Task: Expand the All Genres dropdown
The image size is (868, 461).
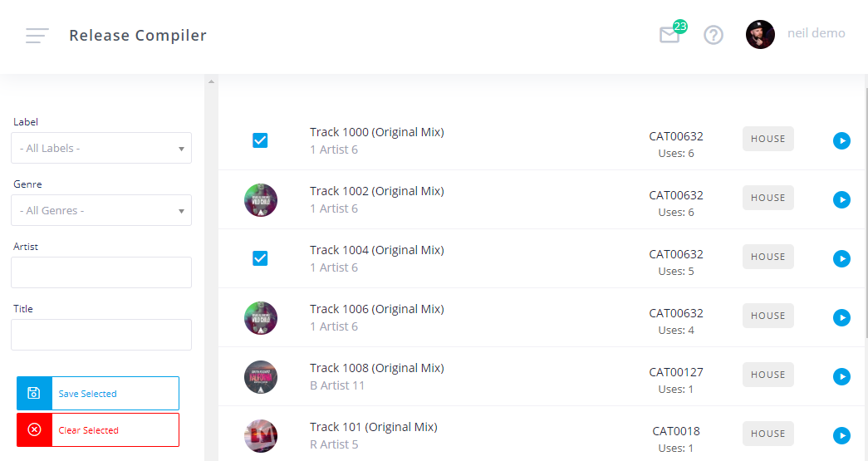Action: 101,210
